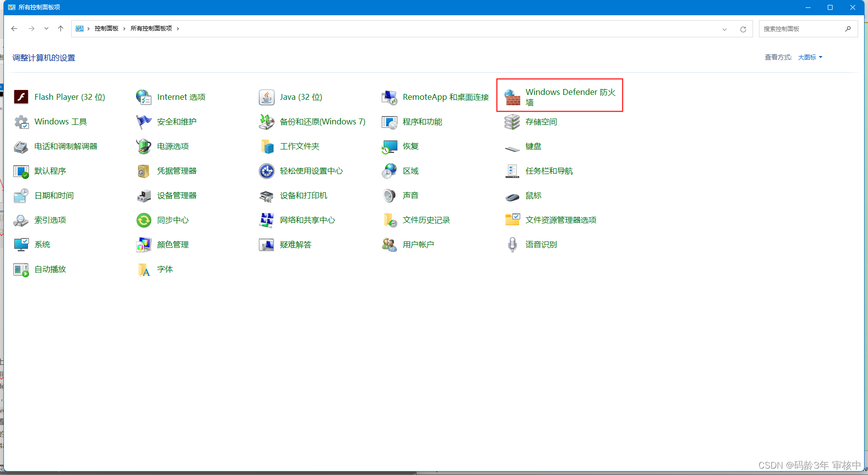The width and height of the screenshot is (868, 475).
Task: Open the 系统 monitor icon
Action: coord(21,245)
